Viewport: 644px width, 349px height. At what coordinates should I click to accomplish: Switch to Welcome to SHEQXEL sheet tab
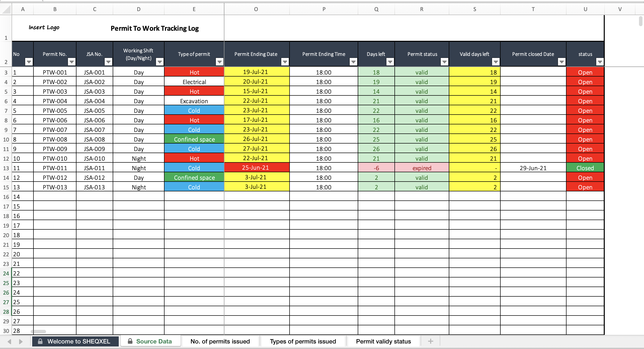(x=75, y=341)
